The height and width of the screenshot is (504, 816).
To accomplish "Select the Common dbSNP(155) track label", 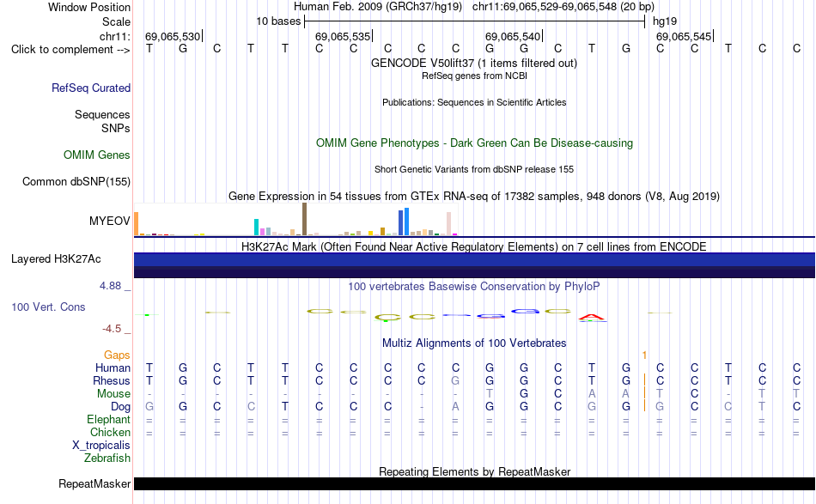I will 76,181.
